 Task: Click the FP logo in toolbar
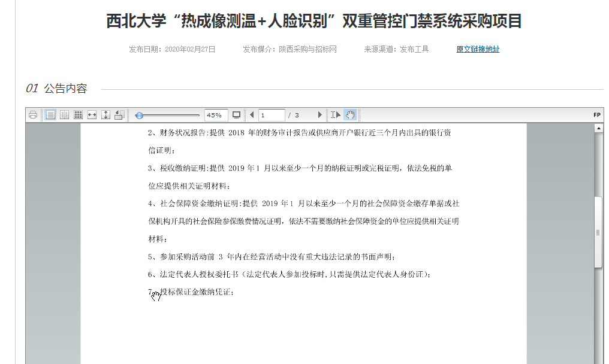[x=597, y=115]
